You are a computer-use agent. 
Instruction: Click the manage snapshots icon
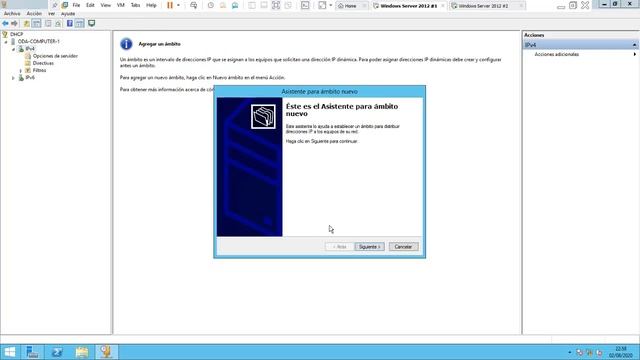click(235, 5)
